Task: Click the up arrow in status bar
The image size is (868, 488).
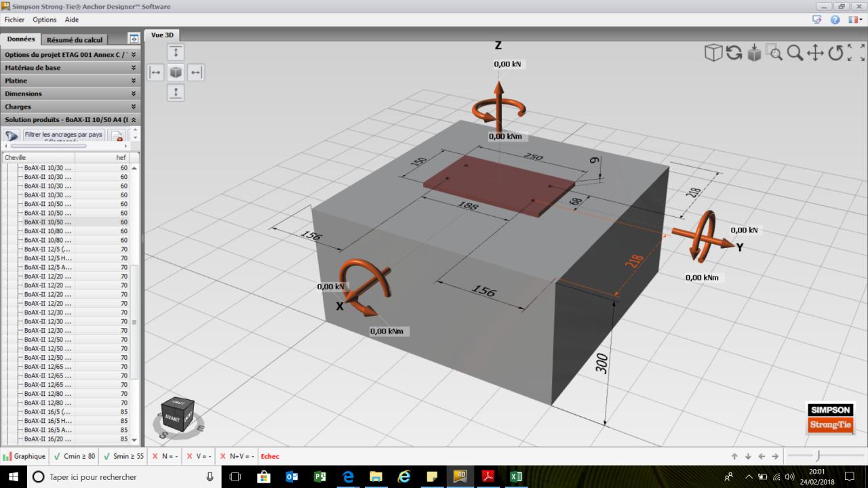Action: (x=734, y=456)
